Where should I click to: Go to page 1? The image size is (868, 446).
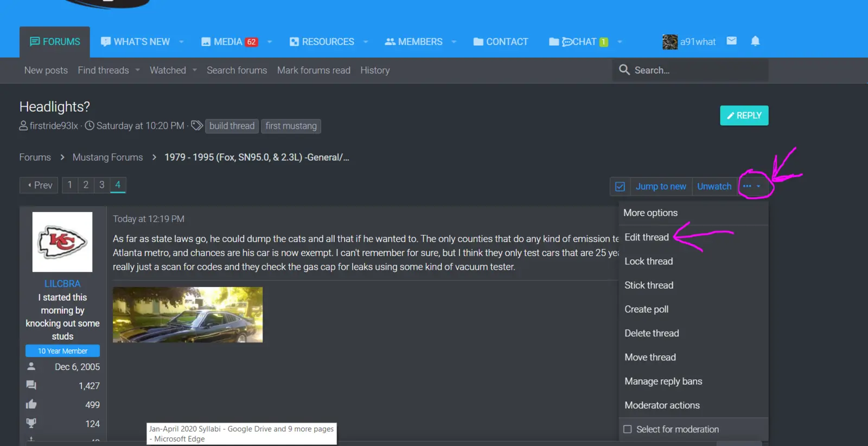(x=69, y=185)
